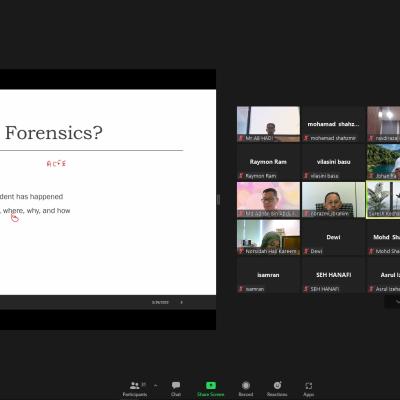
Task: Click muted mic icon on mohamad shahz tile
Action: pyautogui.click(x=306, y=138)
